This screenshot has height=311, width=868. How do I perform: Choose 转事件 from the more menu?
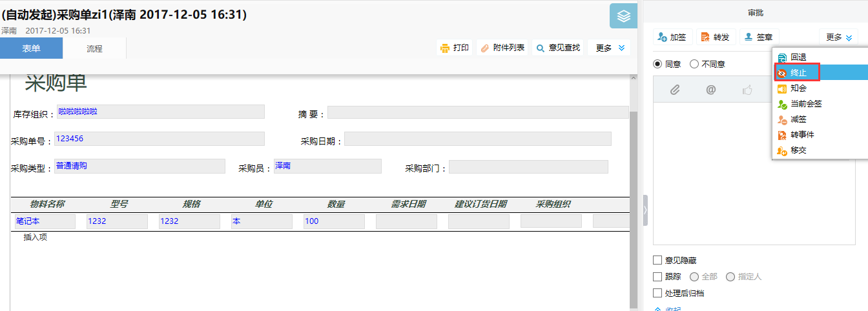click(820, 135)
